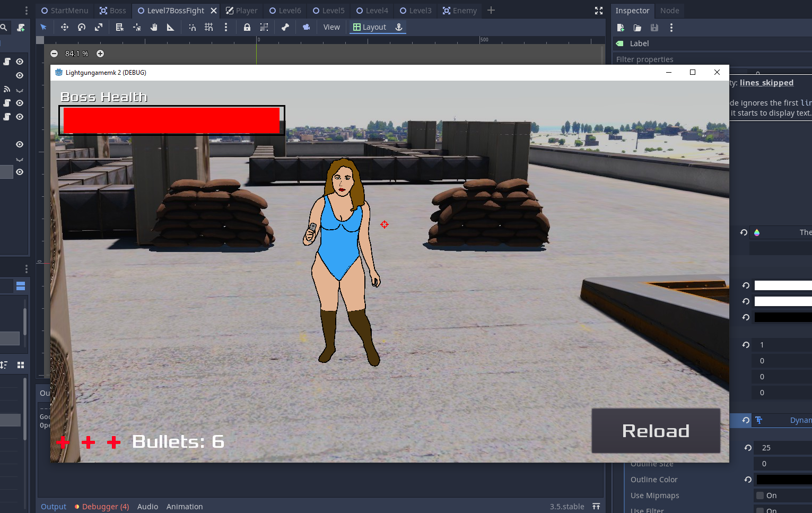Select the Move mode tool
Image resolution: width=812 pixels, height=513 pixels.
click(65, 27)
